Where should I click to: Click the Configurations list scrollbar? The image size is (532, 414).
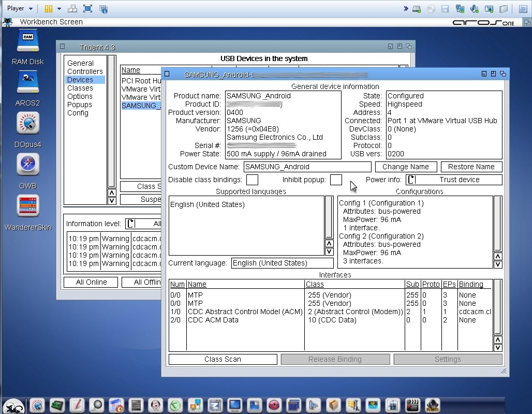(x=497, y=223)
